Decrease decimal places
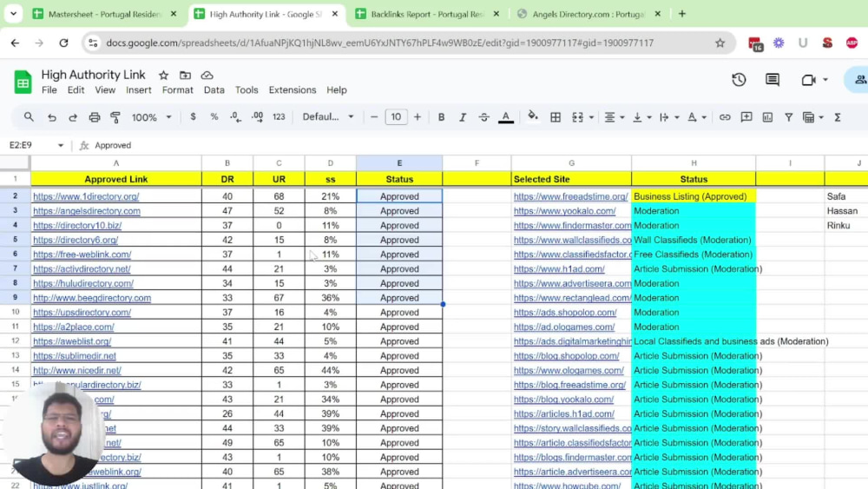Screen dimensions: 868x489 (x=235, y=117)
